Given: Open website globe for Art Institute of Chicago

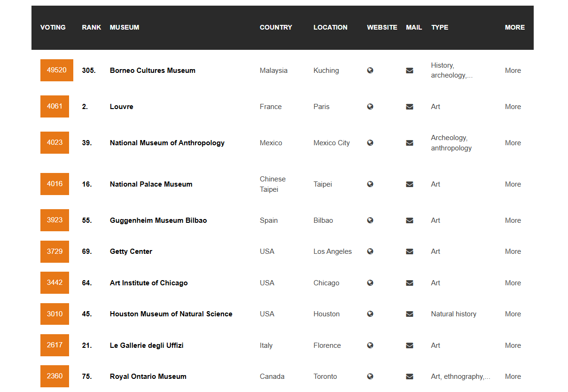Looking at the screenshot, I should click(370, 283).
